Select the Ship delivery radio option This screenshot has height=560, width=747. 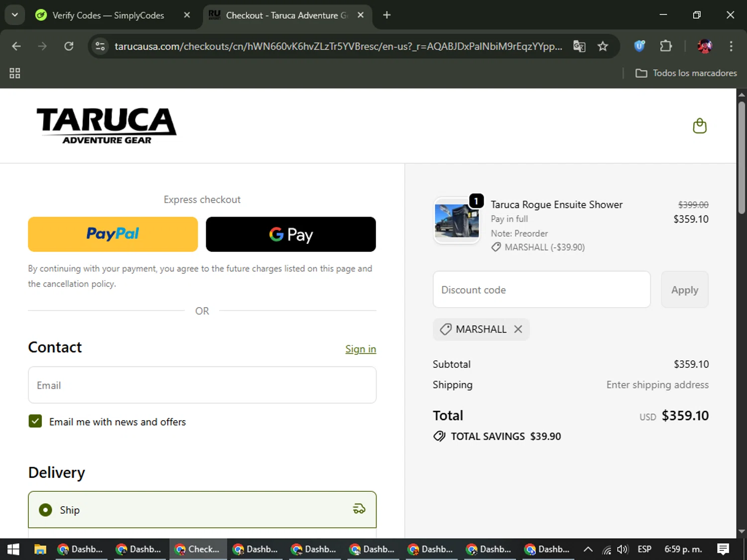[x=45, y=510]
